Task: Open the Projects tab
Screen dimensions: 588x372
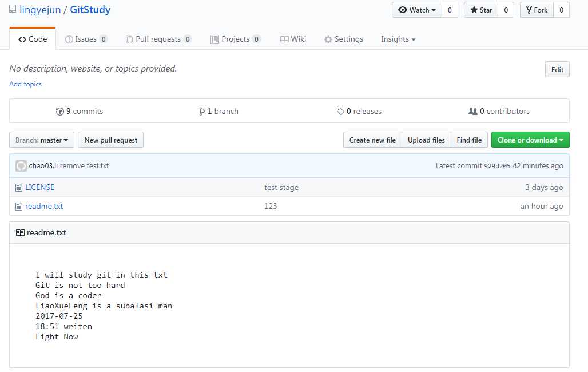Action: pos(235,39)
